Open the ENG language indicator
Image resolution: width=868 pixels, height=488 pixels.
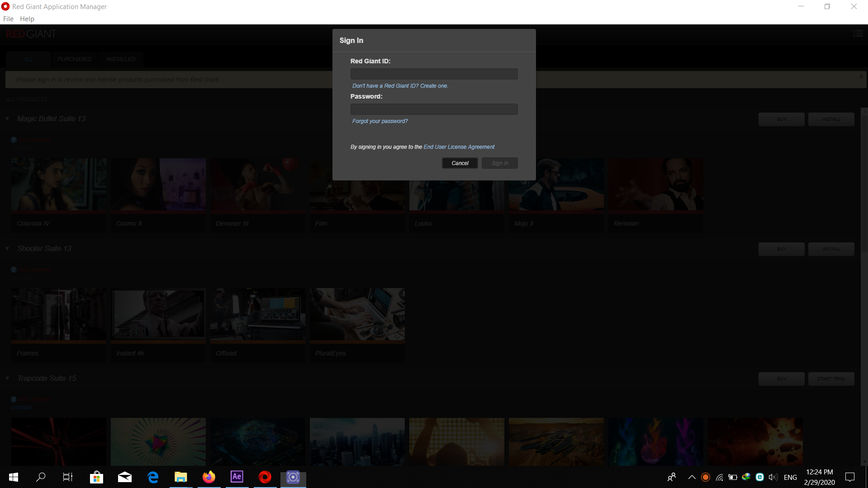[790, 478]
